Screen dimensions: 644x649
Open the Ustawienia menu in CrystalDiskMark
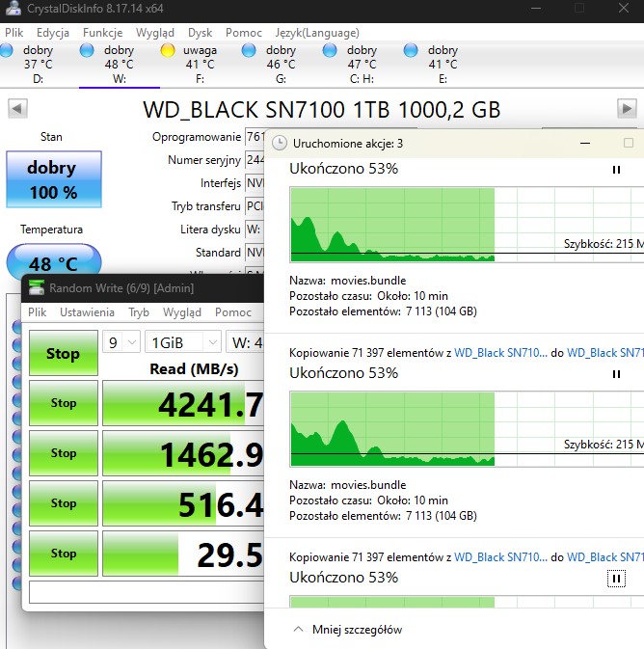87,312
